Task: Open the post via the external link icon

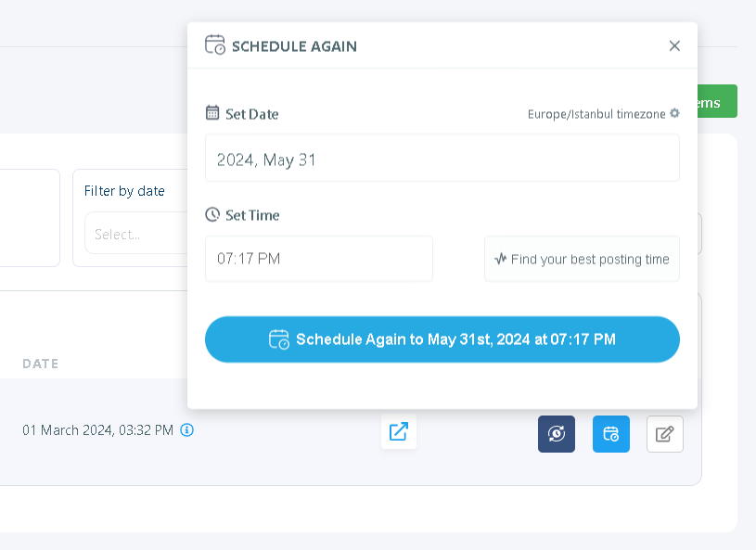Action: click(399, 432)
